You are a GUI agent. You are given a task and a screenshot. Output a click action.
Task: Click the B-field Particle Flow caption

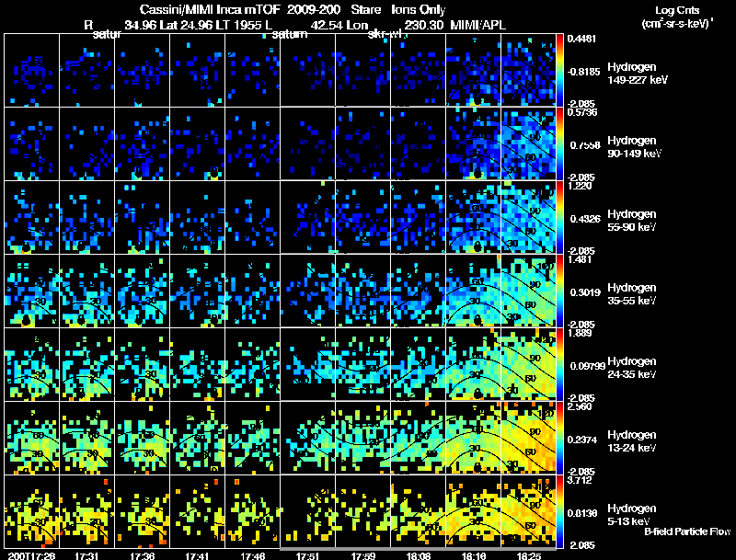[x=687, y=531]
